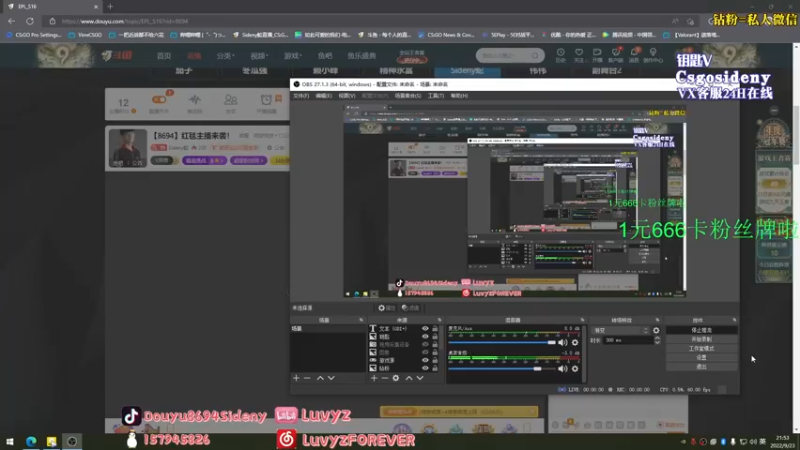Click the browser address bar
Viewport: 800px width, 450px height.
(357, 21)
